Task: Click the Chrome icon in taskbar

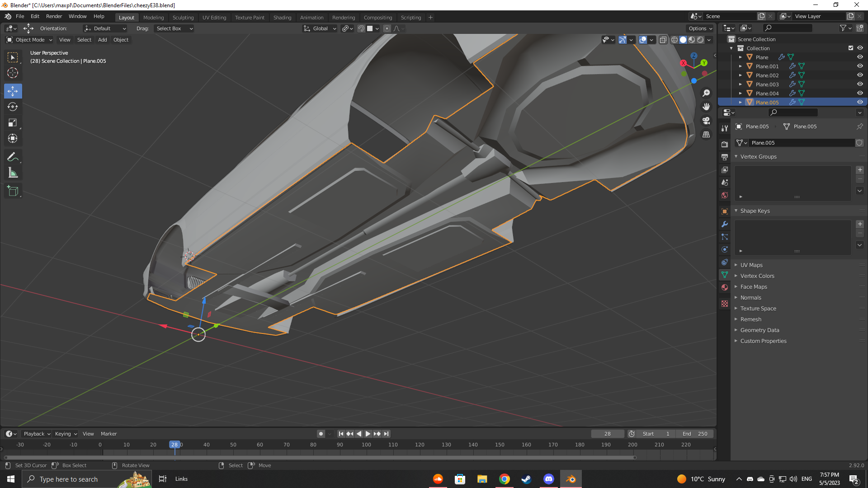Action: click(504, 479)
